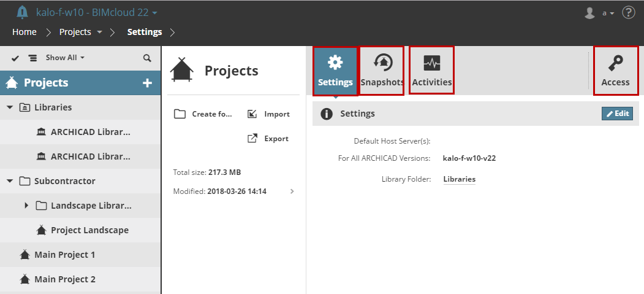The image size is (644, 294).
Task: Click the Export icon button
Action: tap(252, 138)
